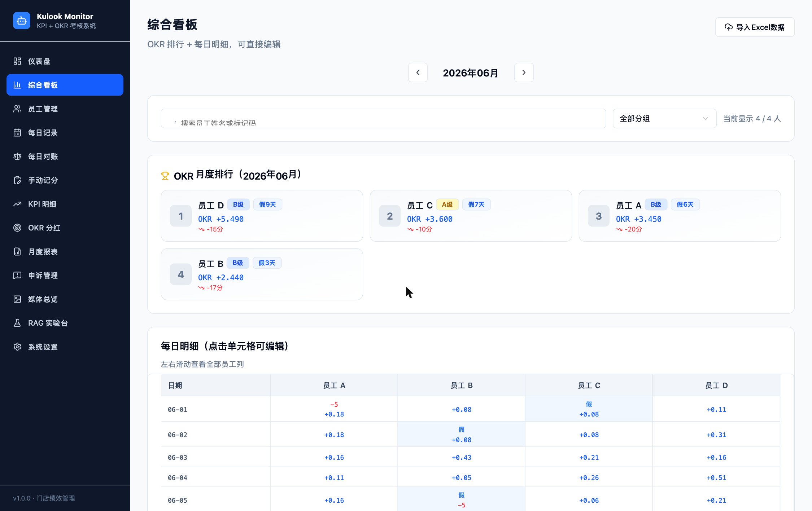Open 手动记分 in the sidebar
Screen dimensions: 812x511
pos(65,180)
